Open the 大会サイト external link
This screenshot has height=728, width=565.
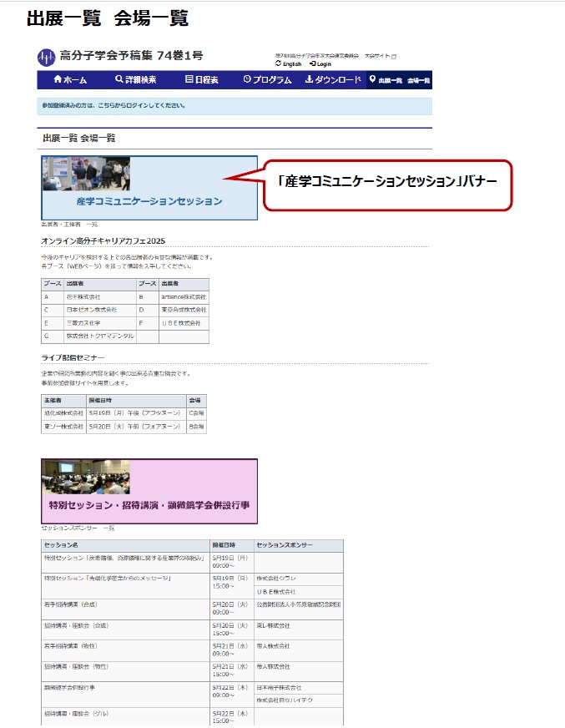(x=380, y=56)
